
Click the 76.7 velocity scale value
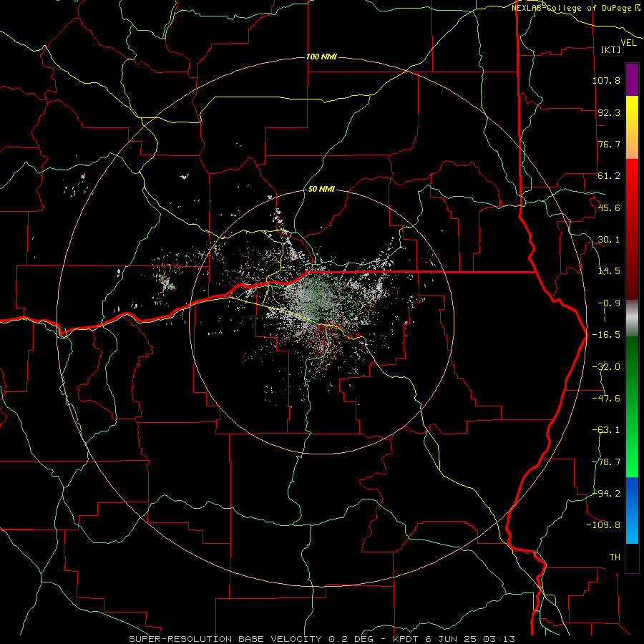pos(609,144)
